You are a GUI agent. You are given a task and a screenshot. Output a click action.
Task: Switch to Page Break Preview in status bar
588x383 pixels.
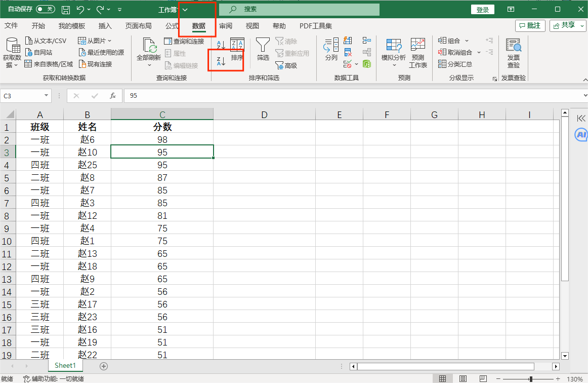click(x=482, y=378)
